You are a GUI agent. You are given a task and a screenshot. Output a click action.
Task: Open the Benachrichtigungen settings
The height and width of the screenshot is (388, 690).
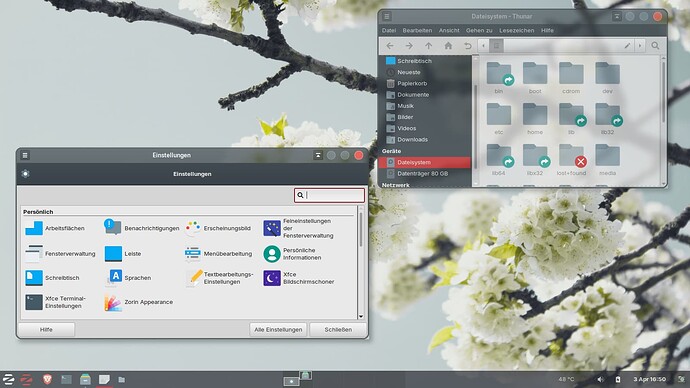pos(142,228)
